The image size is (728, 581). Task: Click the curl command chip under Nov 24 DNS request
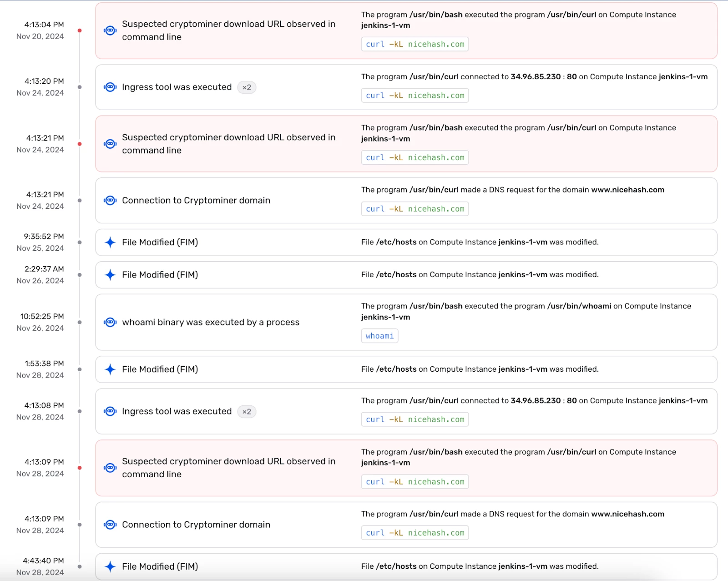415,209
